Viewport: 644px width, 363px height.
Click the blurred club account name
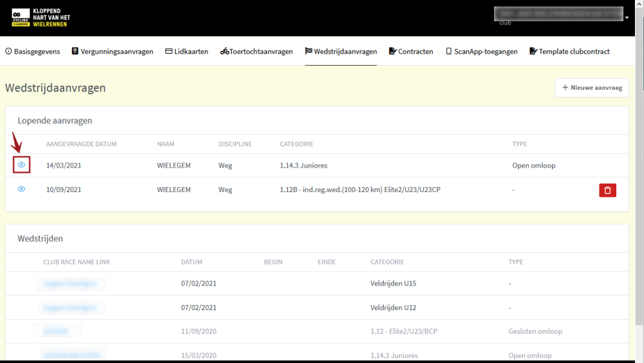point(558,14)
